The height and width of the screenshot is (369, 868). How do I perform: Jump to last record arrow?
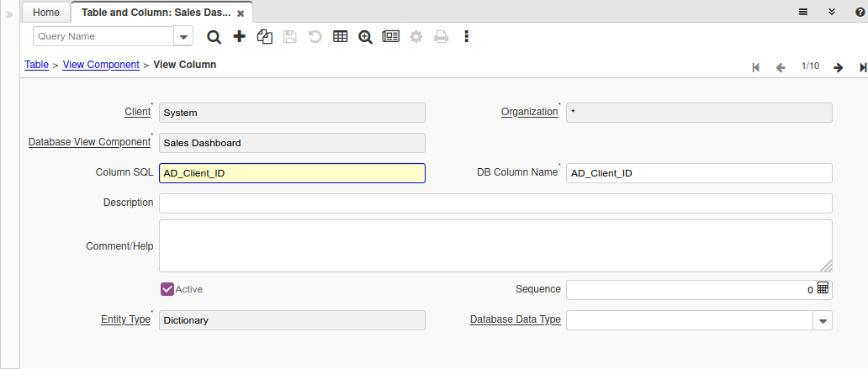(863, 67)
